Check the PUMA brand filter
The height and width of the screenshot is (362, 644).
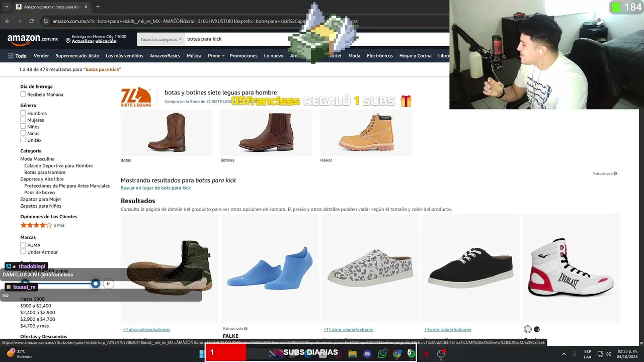[x=23, y=245]
